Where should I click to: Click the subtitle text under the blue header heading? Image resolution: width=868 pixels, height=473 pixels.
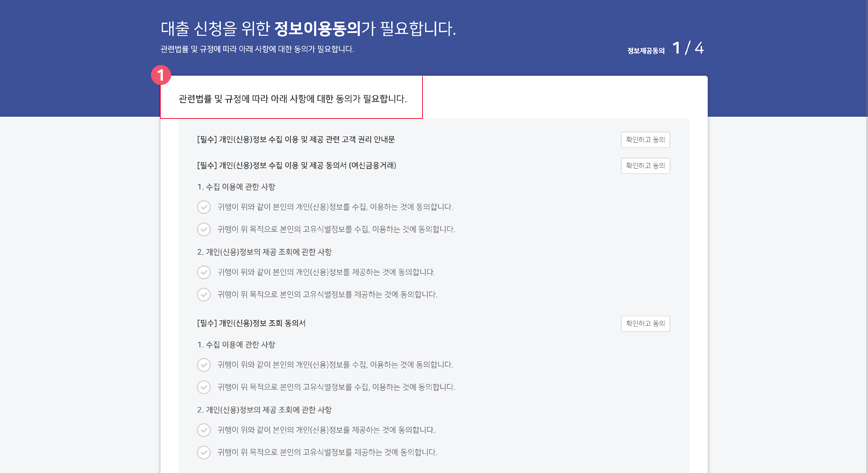(257, 49)
